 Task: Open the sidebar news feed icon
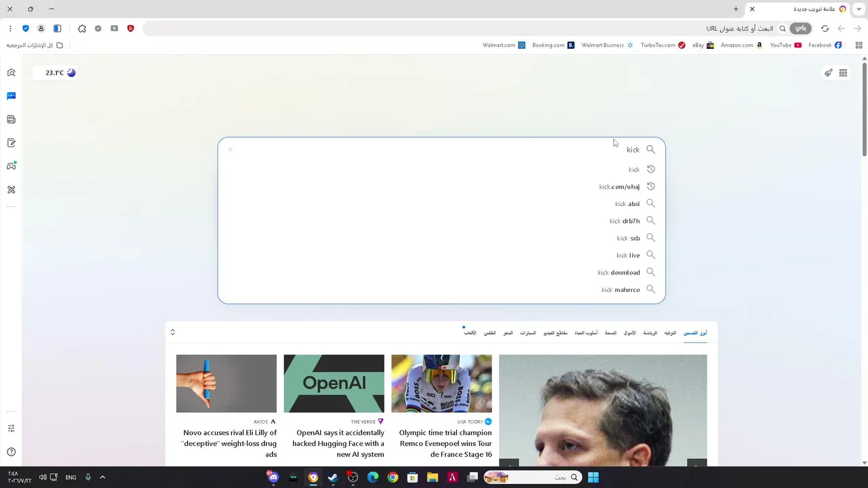(x=11, y=119)
